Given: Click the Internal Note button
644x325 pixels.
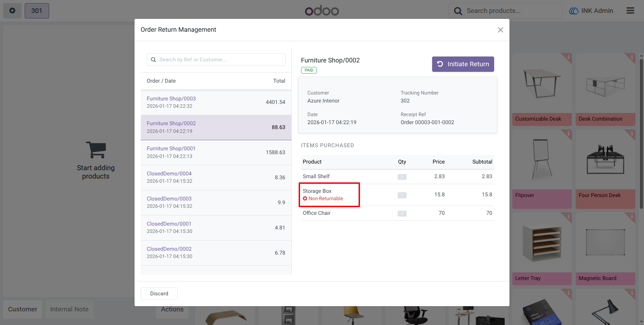Looking at the screenshot, I should tap(69, 309).
